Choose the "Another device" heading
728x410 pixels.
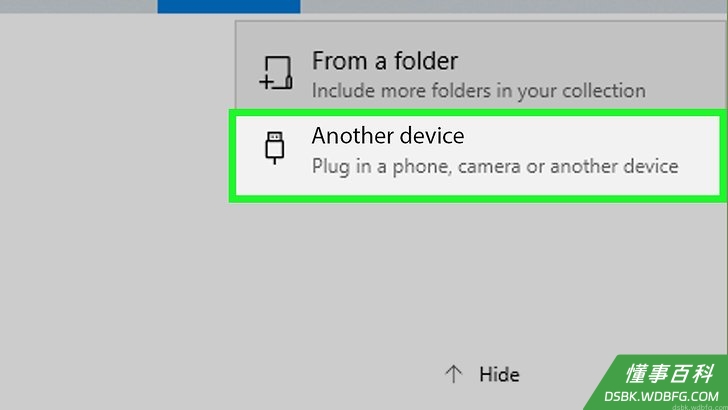(x=388, y=136)
